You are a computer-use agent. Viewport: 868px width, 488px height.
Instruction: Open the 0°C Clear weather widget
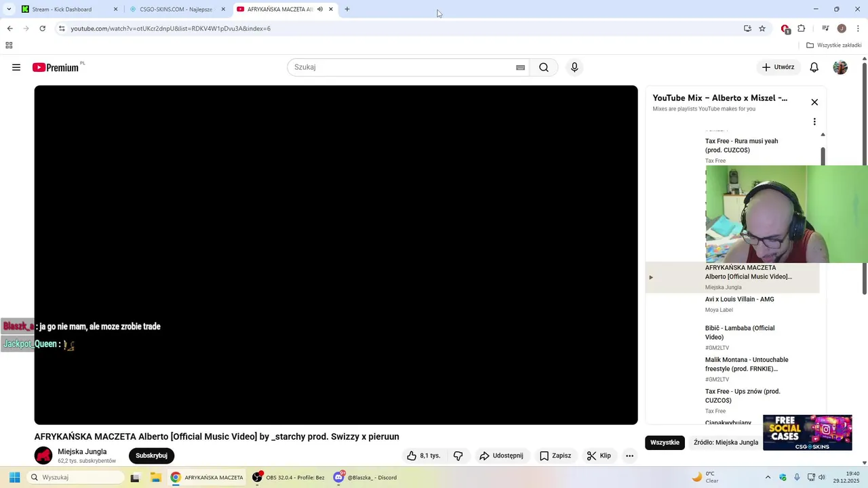705,477
